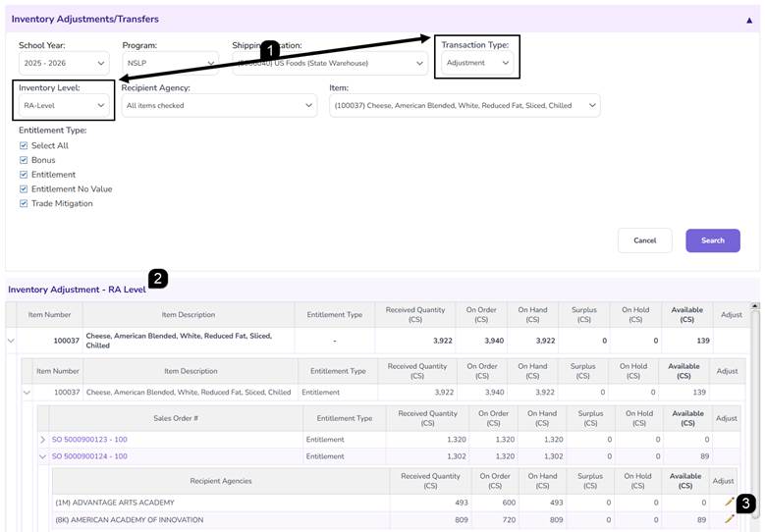The width and height of the screenshot is (765, 532).
Task: Open the Recipient Agency dropdown
Action: (x=219, y=105)
